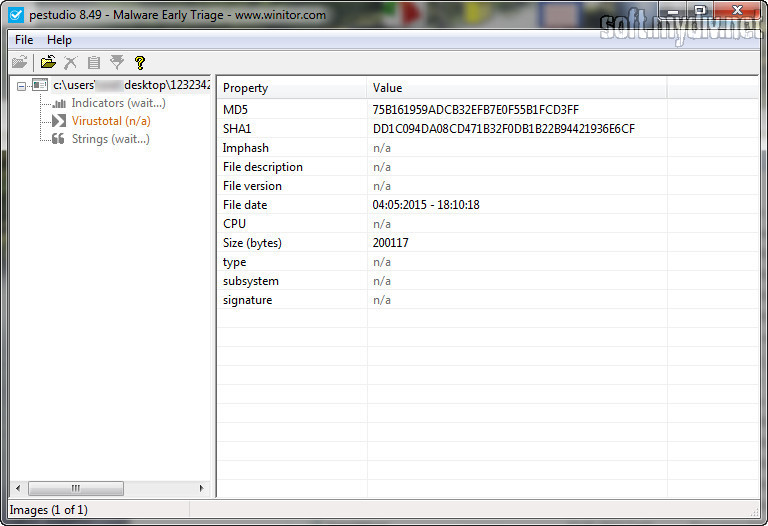Select the Strings (wait...) tree item
The image size is (768, 526).
coord(111,139)
